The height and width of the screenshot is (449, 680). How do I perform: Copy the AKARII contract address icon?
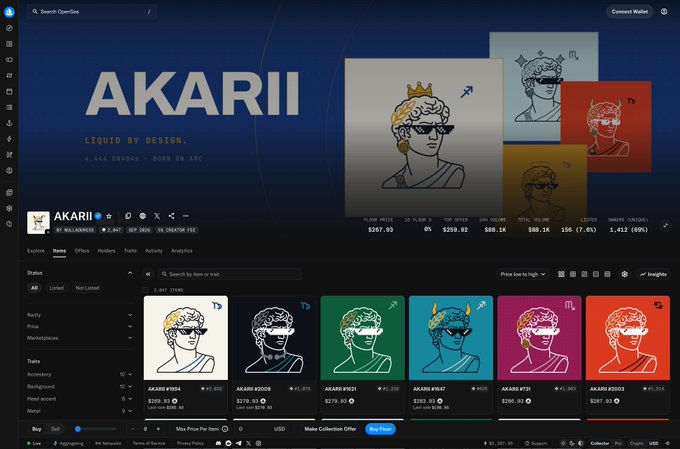click(x=128, y=216)
